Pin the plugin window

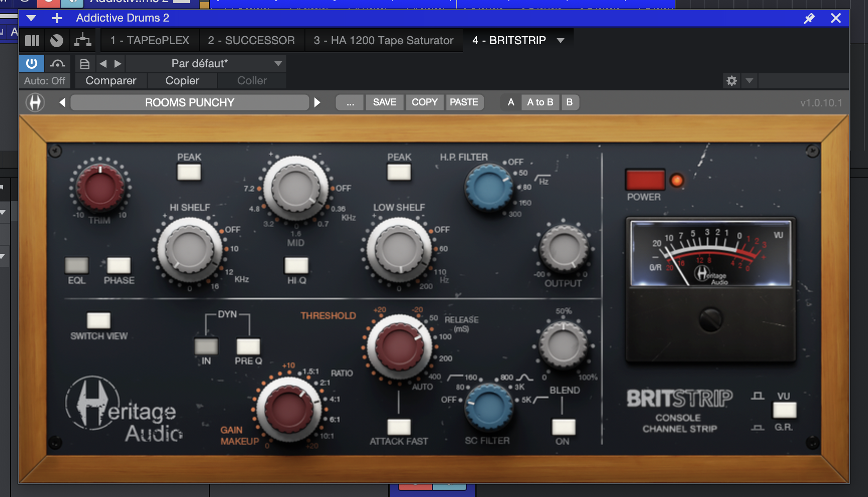[809, 19]
